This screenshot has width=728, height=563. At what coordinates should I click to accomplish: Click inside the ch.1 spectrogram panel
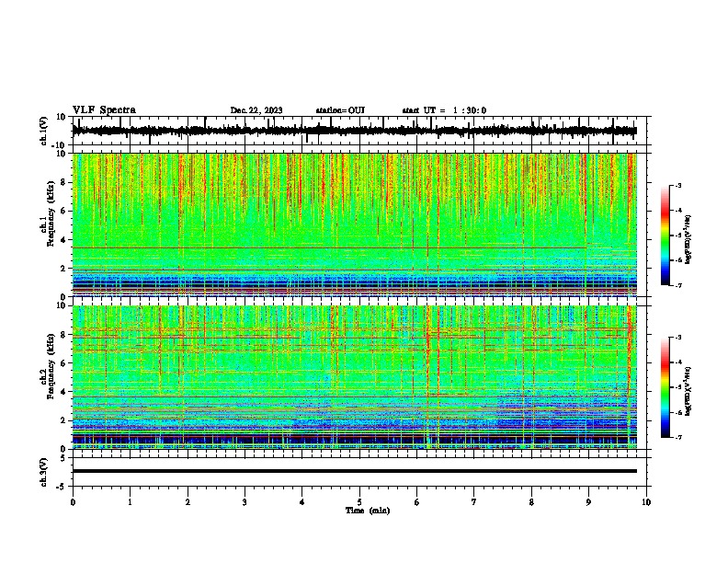pos(354,224)
